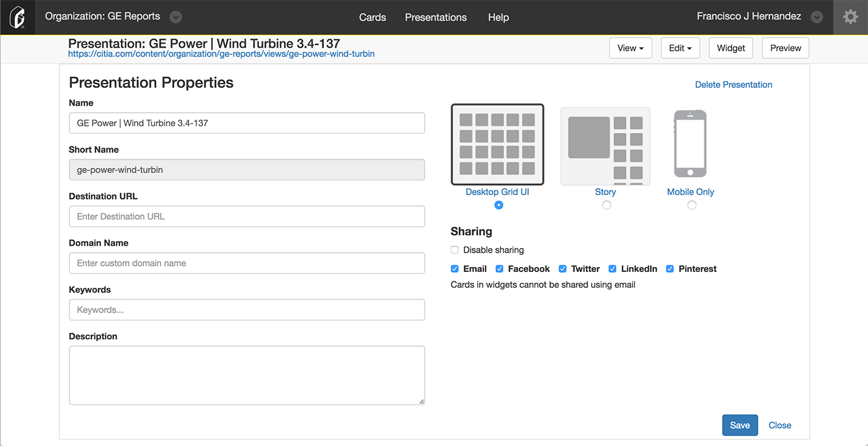Image resolution: width=868 pixels, height=446 pixels.
Task: Open the citia.com presentation URL link
Action: point(221,54)
